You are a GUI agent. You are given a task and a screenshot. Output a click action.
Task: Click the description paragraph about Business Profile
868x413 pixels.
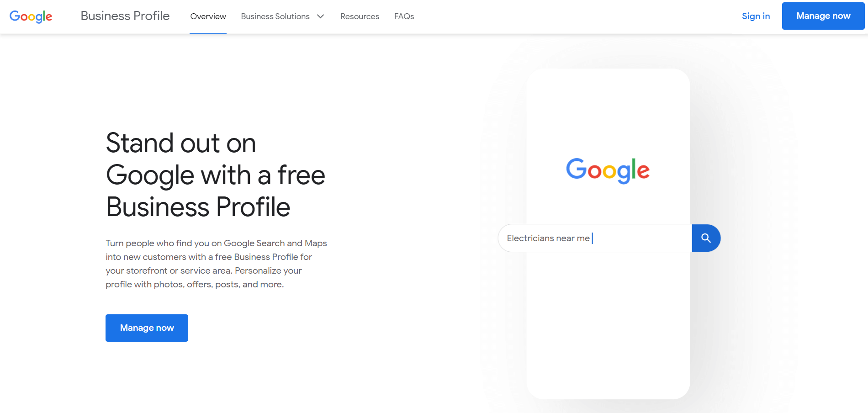click(x=217, y=264)
